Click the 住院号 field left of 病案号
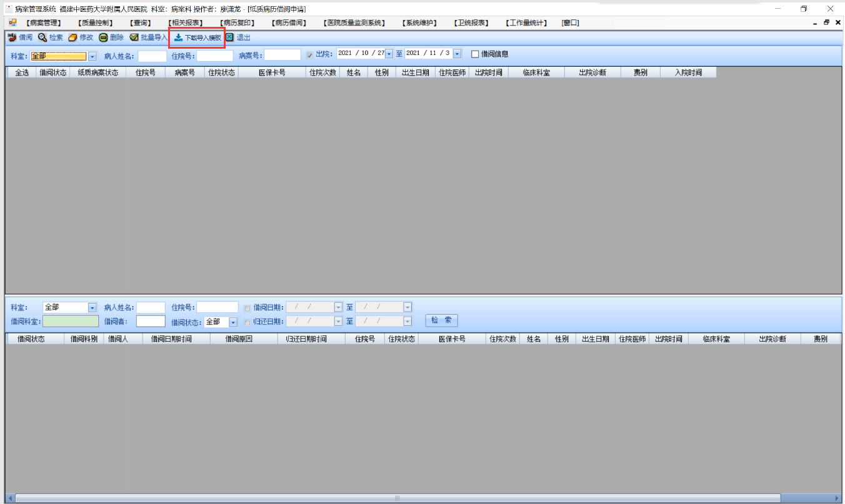 click(215, 56)
